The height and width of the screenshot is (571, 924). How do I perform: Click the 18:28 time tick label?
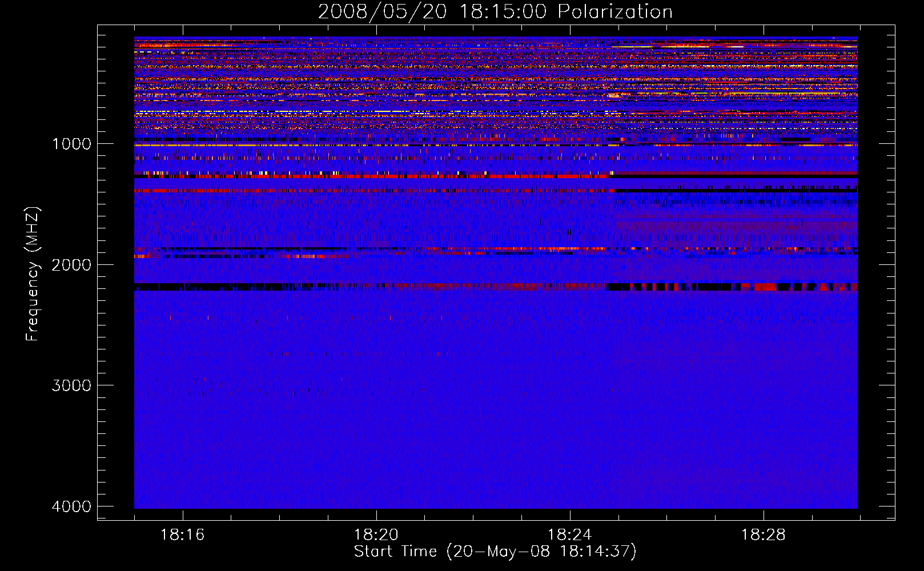(x=764, y=535)
